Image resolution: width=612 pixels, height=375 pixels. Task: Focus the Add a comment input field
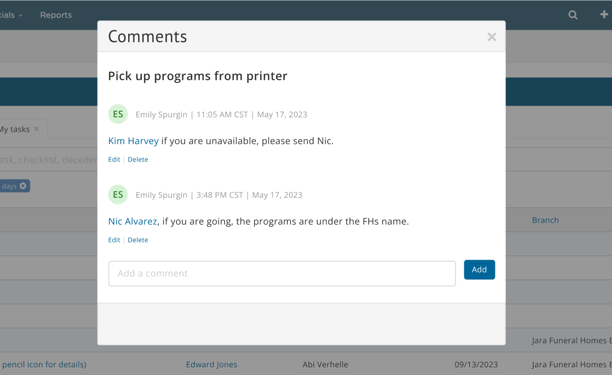pos(282,274)
